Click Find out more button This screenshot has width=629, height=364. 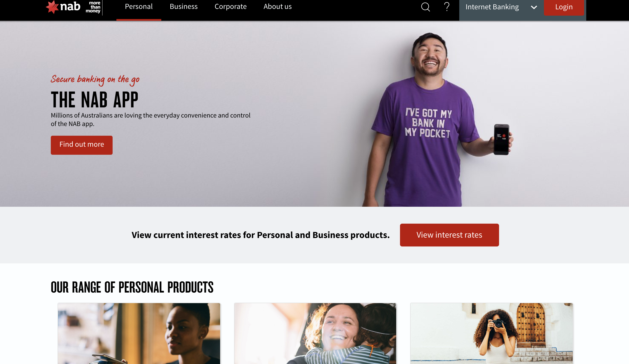click(x=82, y=145)
